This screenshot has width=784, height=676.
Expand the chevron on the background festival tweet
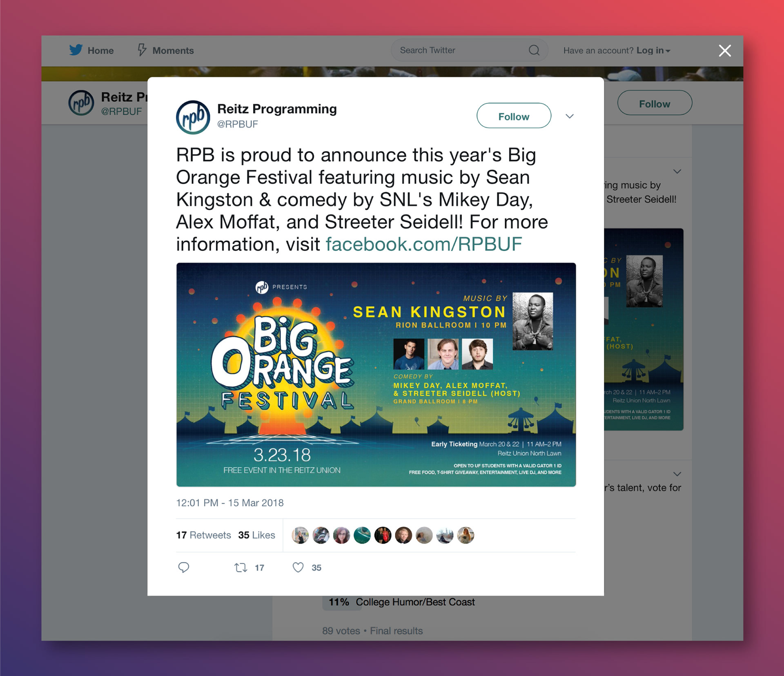point(677,172)
